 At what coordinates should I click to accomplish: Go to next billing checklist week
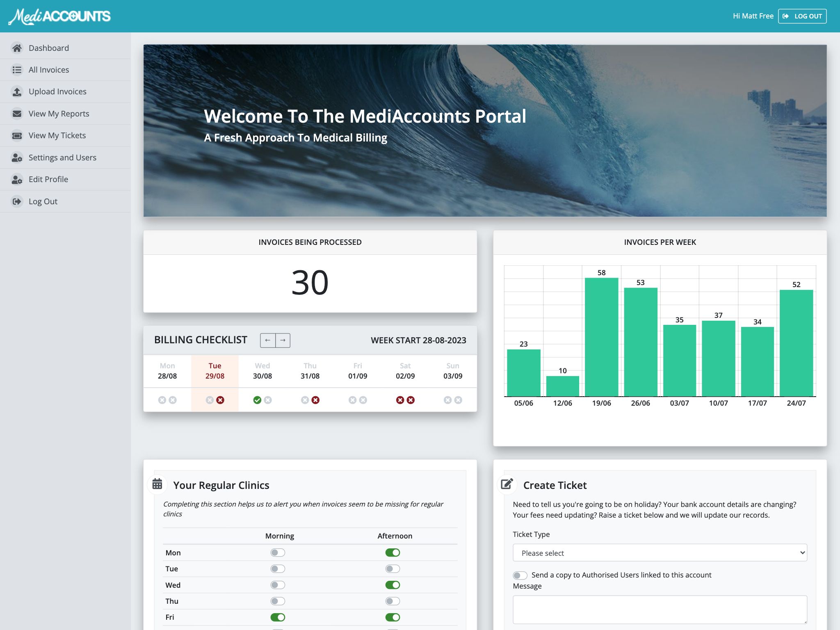283,340
